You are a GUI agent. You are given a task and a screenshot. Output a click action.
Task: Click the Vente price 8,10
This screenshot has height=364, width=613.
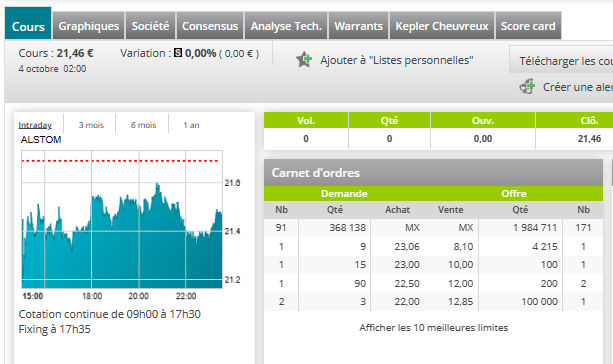(x=463, y=246)
